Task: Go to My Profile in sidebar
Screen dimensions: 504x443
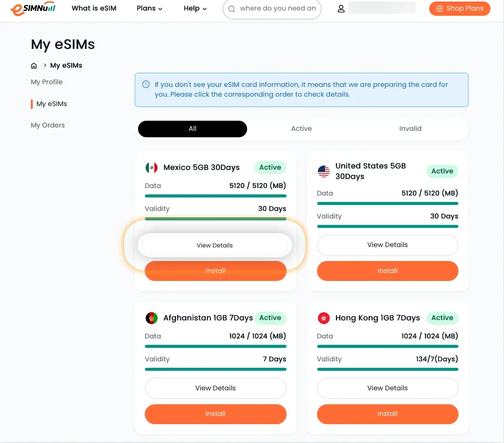Action: (x=47, y=82)
